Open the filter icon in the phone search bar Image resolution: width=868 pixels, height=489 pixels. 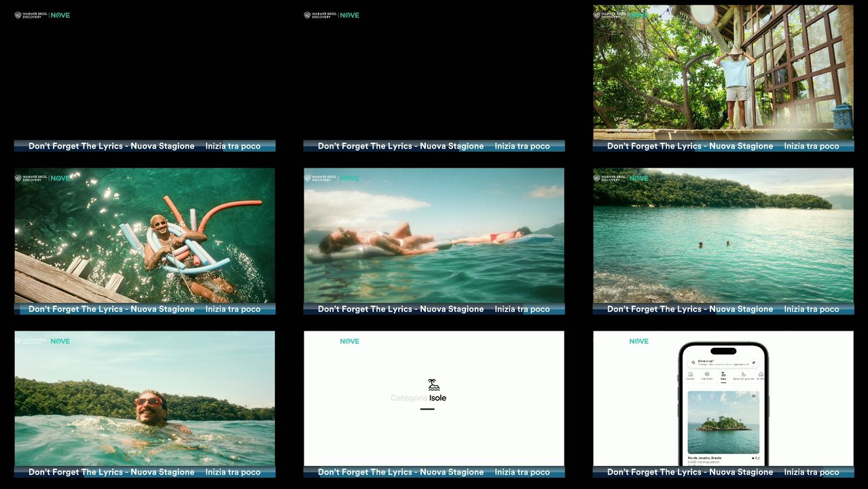pos(753,363)
